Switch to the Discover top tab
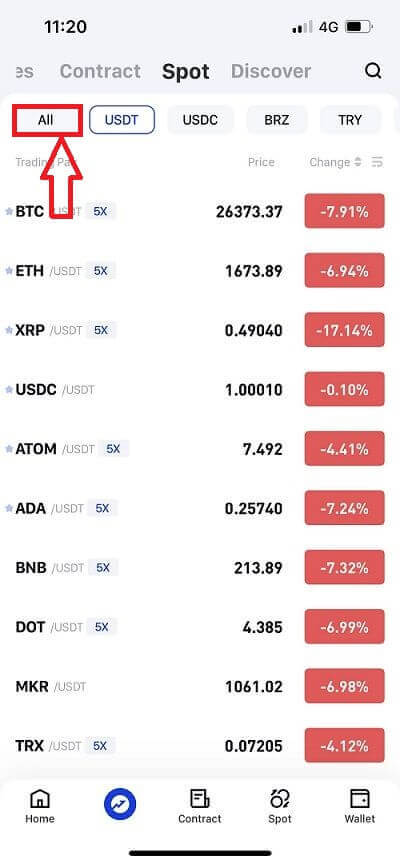This screenshot has height=864, width=400. tap(271, 71)
